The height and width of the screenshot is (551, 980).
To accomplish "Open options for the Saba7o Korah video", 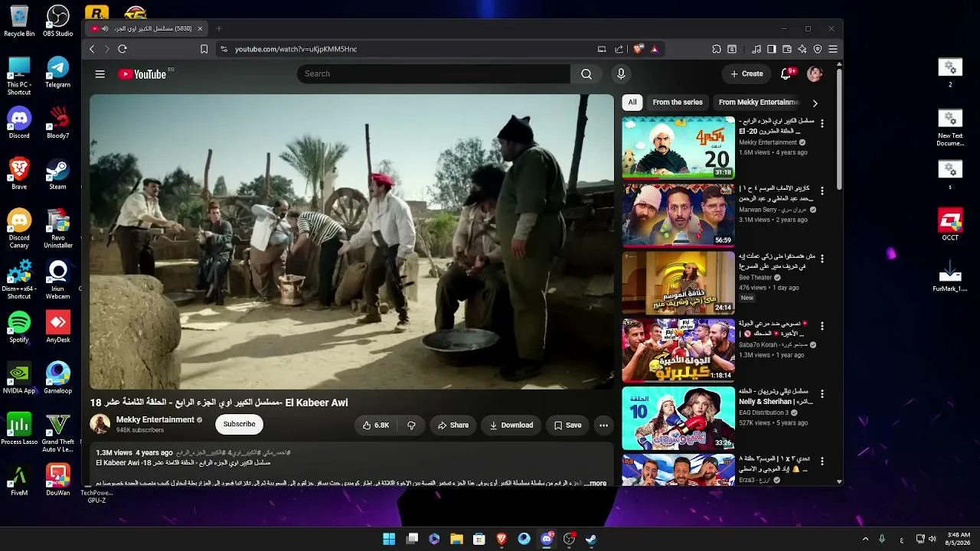I will click(x=822, y=326).
